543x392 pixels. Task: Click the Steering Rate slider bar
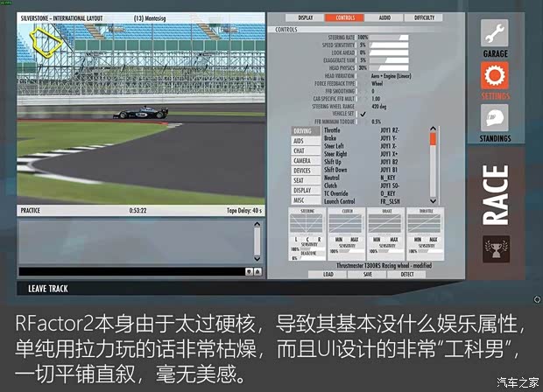[x=389, y=37]
